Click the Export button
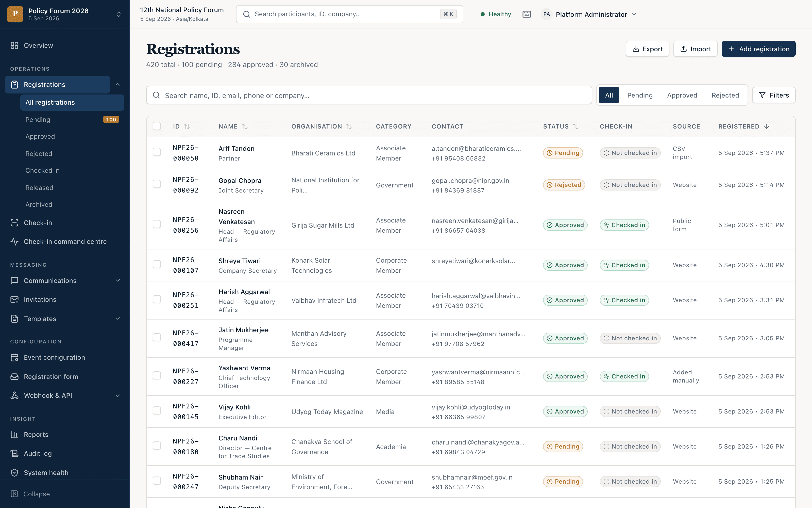 [x=647, y=49]
